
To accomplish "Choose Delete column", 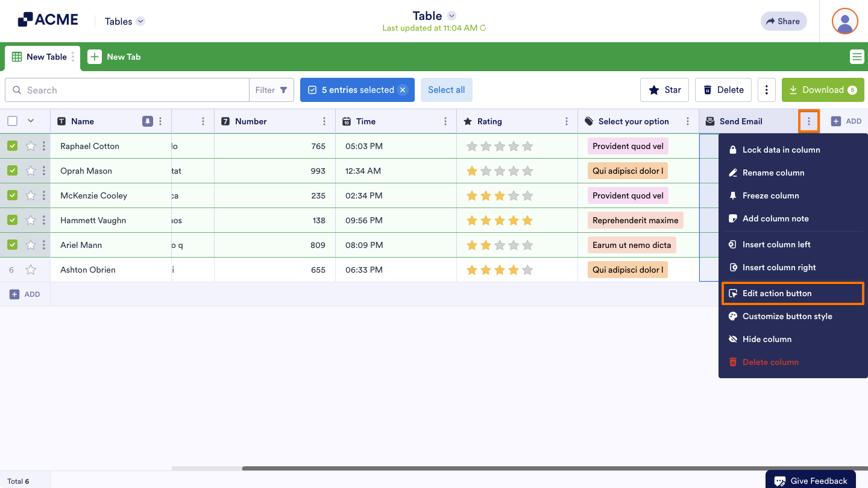I will (x=793, y=362).
